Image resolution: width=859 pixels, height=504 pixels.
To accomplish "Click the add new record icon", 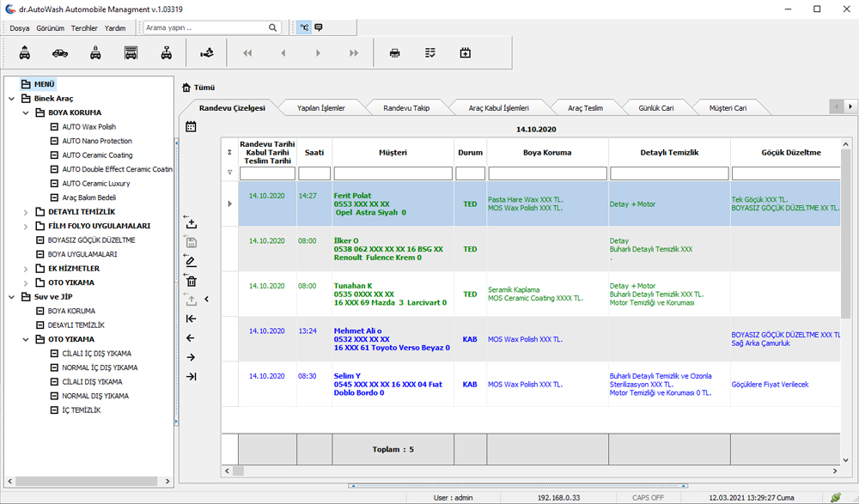I will click(191, 224).
